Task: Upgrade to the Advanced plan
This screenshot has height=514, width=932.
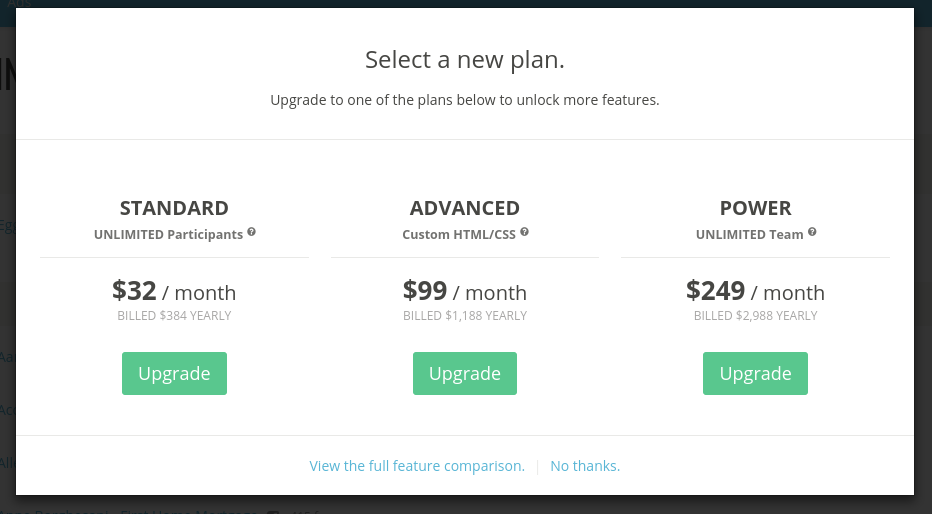Action: (x=465, y=374)
